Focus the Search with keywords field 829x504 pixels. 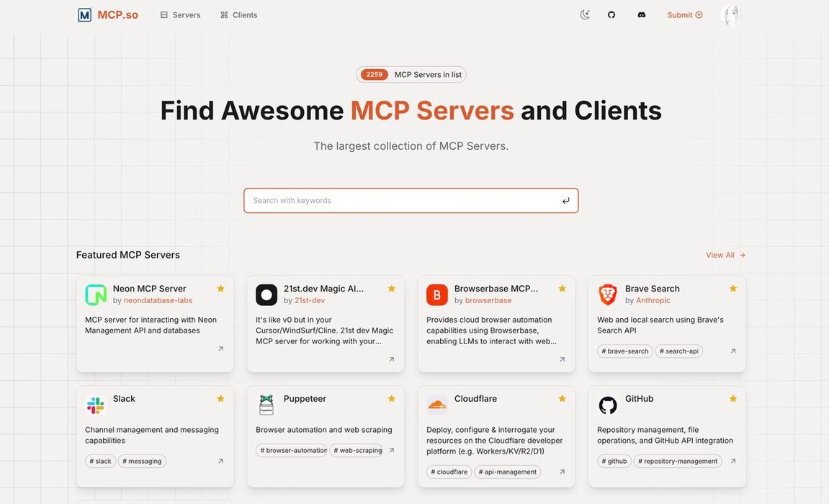click(403, 201)
